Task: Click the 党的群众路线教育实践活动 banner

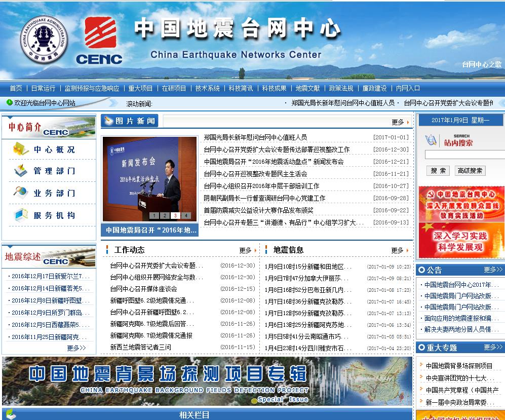Action: (x=461, y=204)
